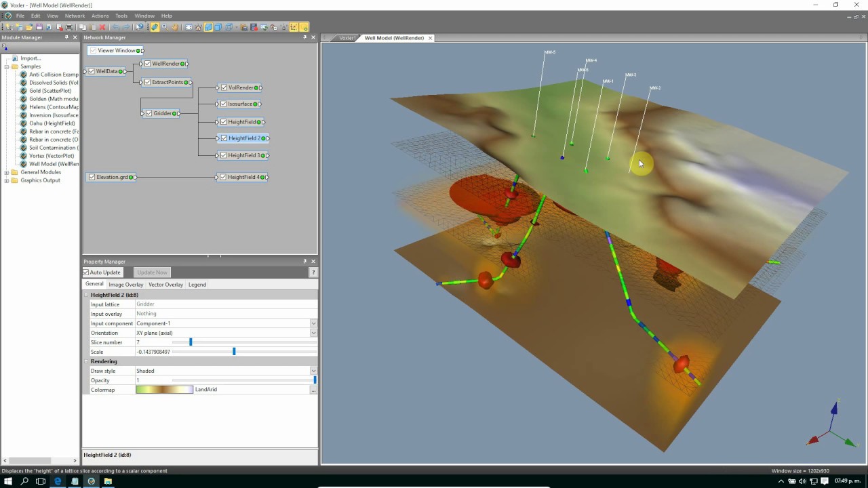Open Microsoft Edge from the taskbar

coord(58,481)
